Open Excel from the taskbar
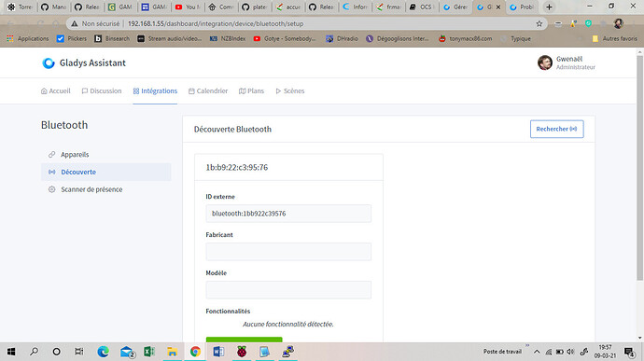Viewport: 644px width, 361px height. pyautogui.click(x=149, y=352)
